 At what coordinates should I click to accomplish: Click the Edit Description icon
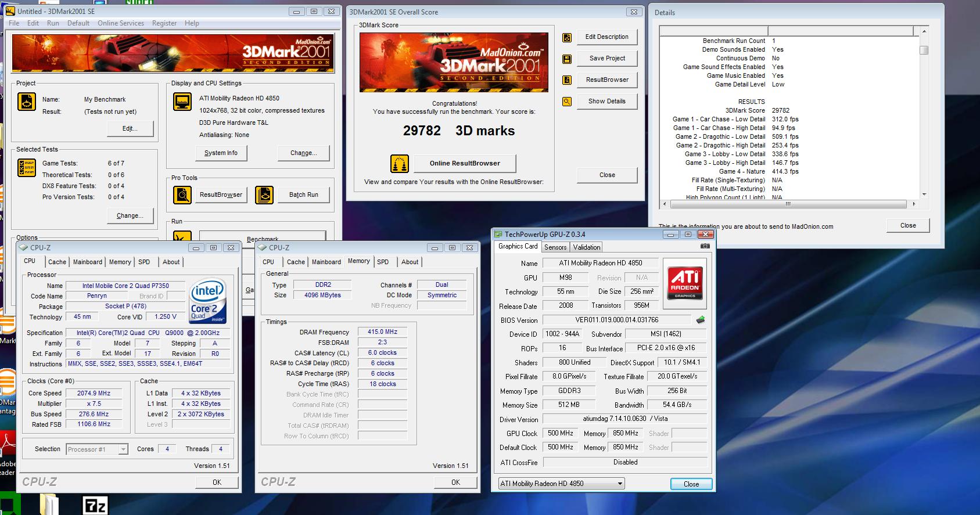tap(567, 38)
